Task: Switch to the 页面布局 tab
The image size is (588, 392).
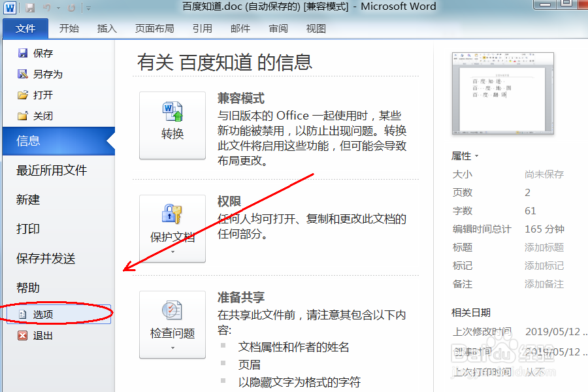Action: click(154, 29)
